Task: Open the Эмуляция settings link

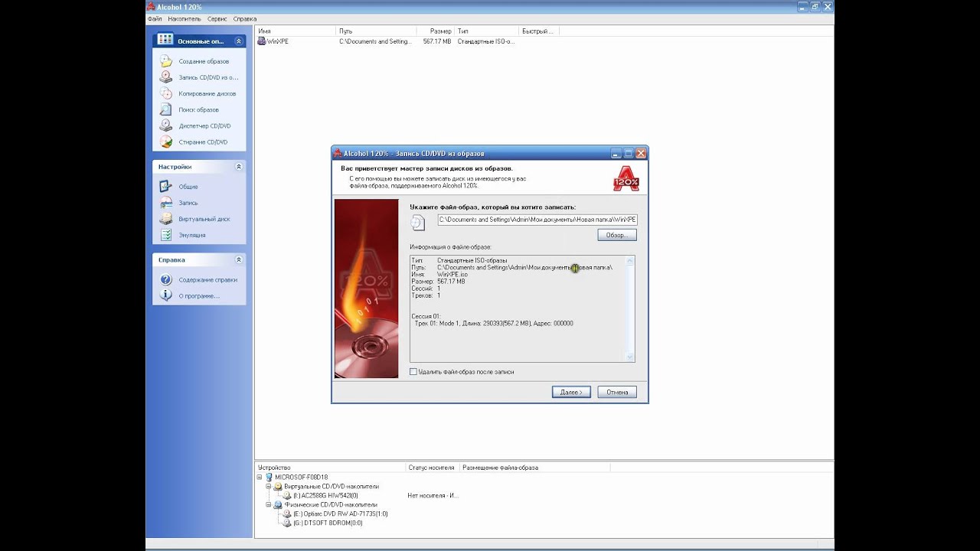Action: click(192, 235)
